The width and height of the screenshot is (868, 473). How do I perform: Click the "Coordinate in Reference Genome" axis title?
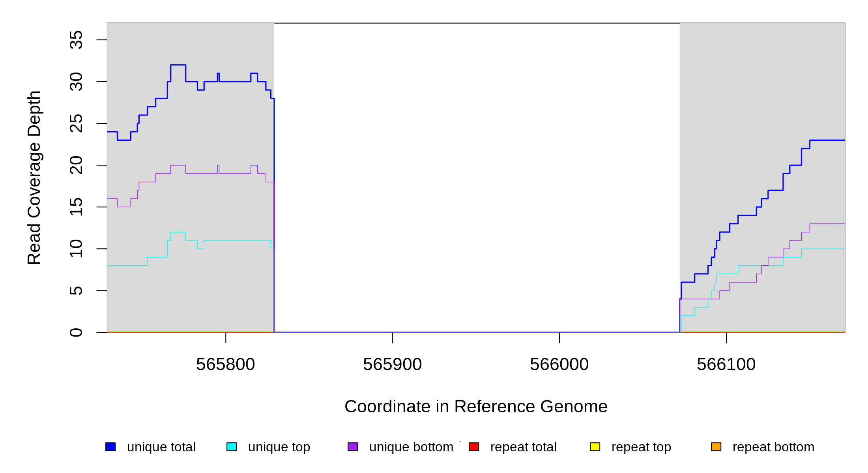tap(476, 406)
